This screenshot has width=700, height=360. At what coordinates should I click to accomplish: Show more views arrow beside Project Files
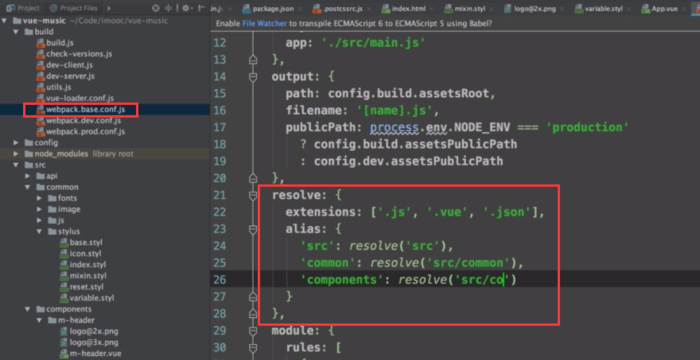pos(109,8)
